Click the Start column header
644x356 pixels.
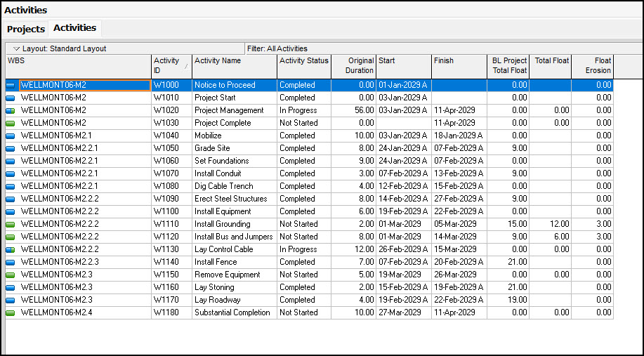click(x=404, y=66)
